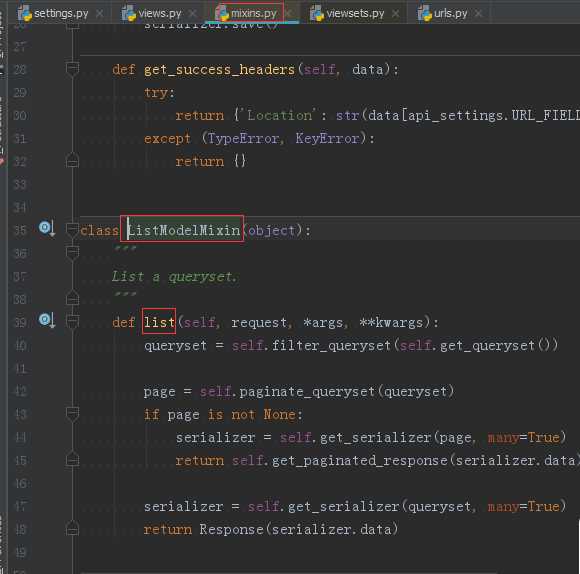Switch to the views.py tab
This screenshot has height=574, width=580.
tap(159, 14)
